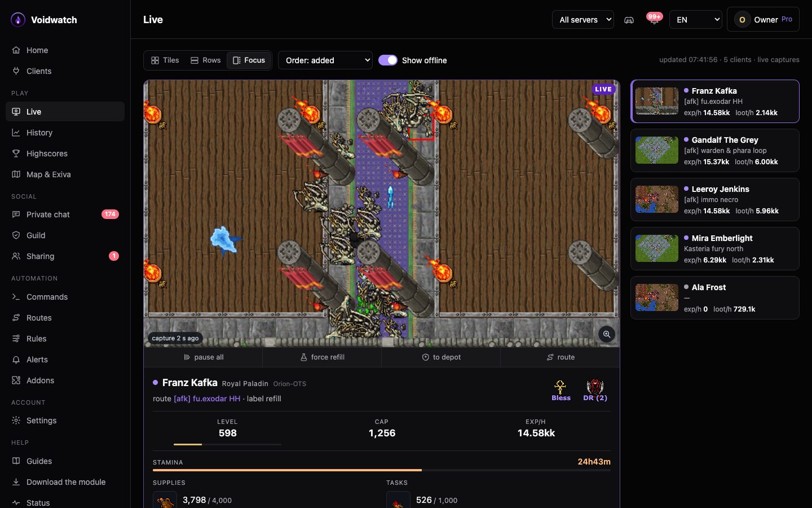812x508 pixels.
Task: Open the [afk] fu.exodar HH route link
Action: tap(207, 398)
